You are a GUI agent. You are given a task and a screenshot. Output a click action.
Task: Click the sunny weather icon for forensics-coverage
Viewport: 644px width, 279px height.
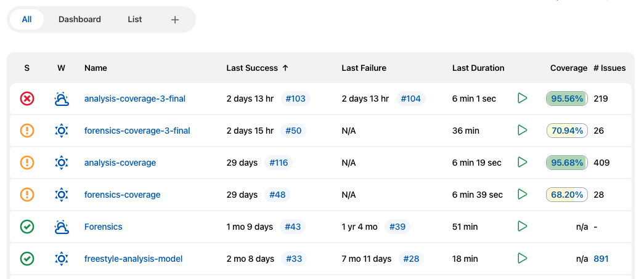pos(61,195)
